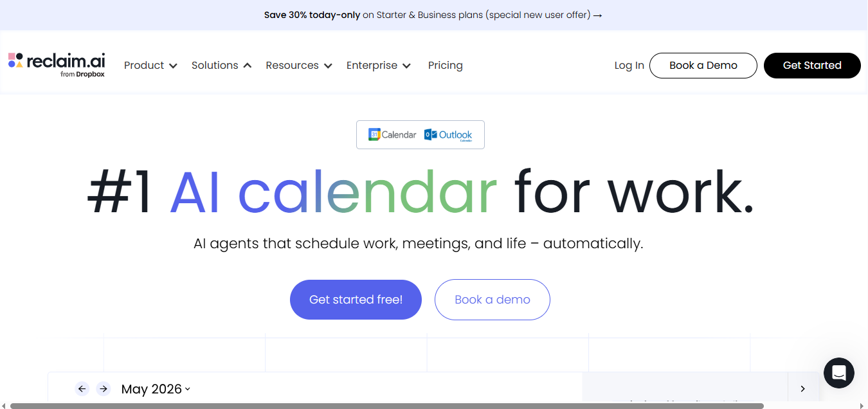Go to the Pricing page
Screen dimensions: 868x409
click(x=446, y=65)
